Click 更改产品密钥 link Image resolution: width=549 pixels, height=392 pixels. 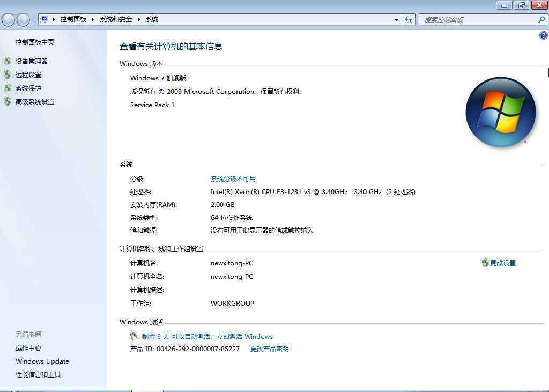tap(269, 349)
